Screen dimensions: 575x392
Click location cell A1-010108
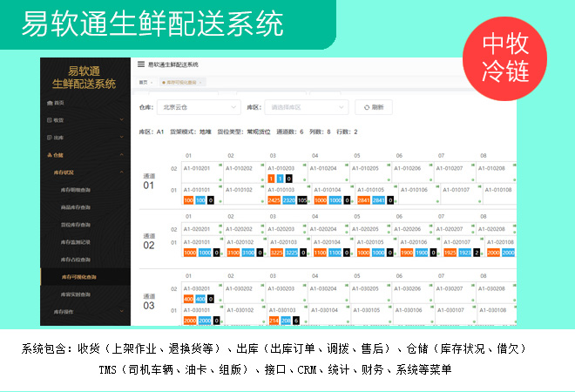point(500,194)
